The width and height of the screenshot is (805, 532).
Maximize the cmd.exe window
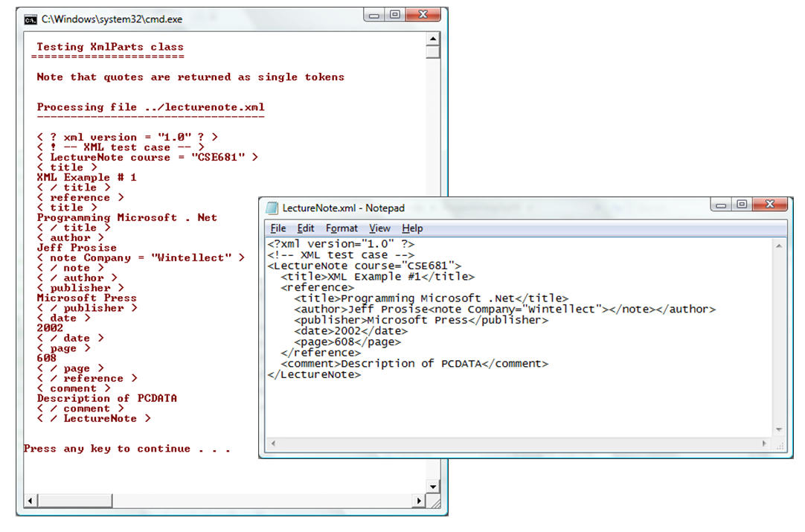pos(395,15)
